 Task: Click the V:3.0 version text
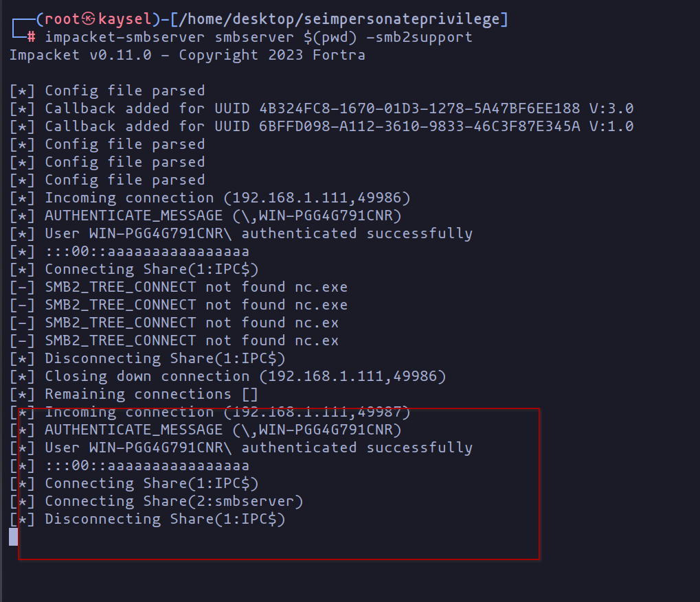(611, 108)
